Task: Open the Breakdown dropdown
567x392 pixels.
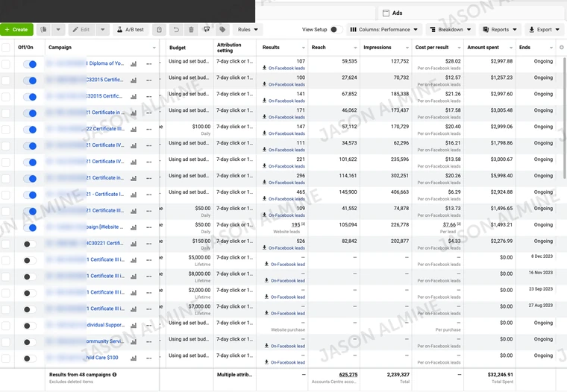Action: (450, 30)
